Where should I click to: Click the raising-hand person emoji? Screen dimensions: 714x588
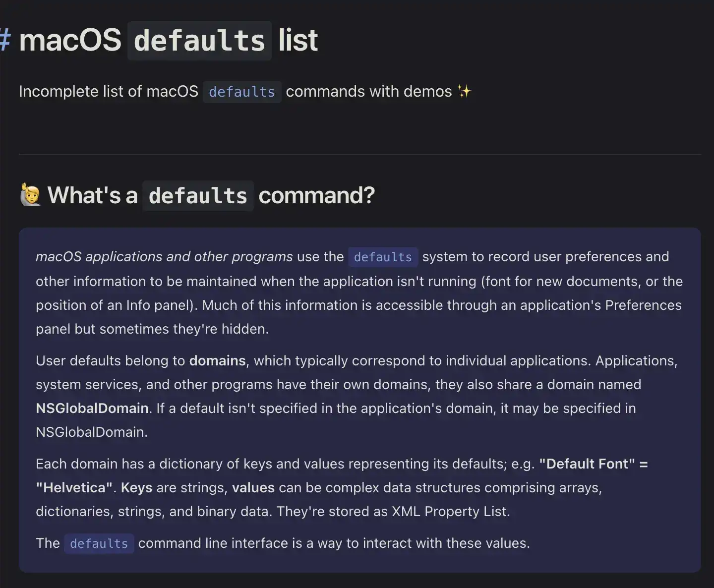pyautogui.click(x=31, y=195)
